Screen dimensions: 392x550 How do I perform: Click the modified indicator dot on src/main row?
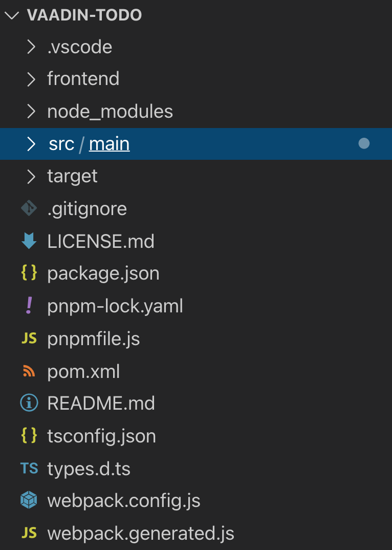tap(364, 143)
